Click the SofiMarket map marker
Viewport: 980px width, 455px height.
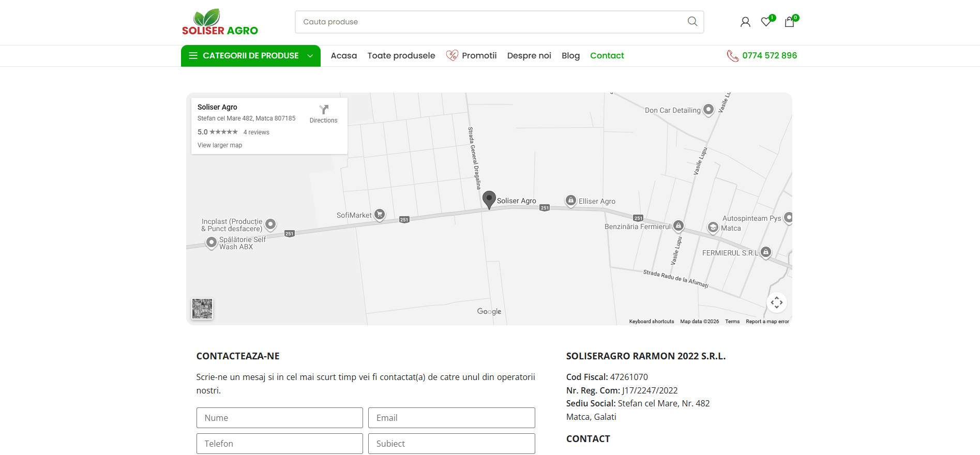[x=380, y=214]
